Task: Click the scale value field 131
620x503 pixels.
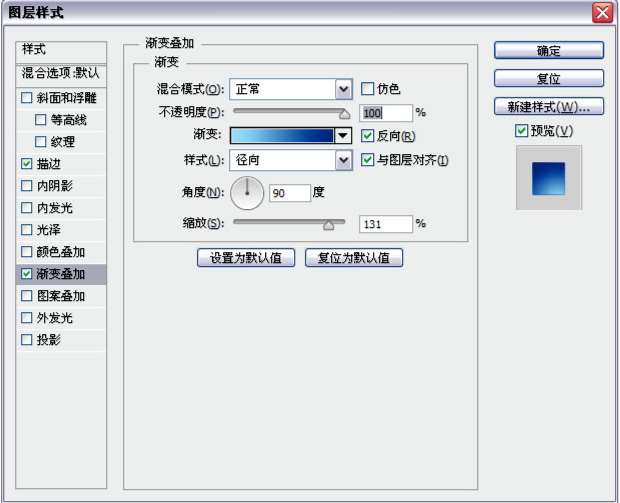Action: (x=386, y=224)
